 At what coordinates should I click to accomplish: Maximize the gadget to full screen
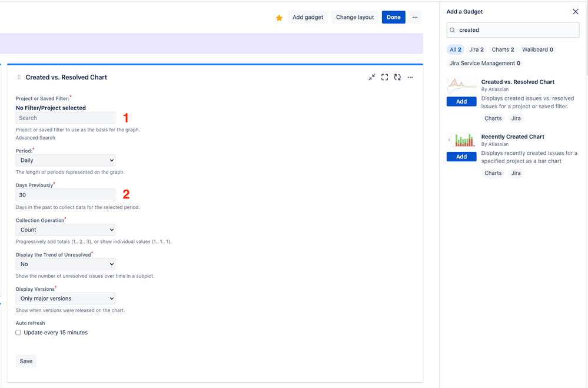(x=385, y=77)
